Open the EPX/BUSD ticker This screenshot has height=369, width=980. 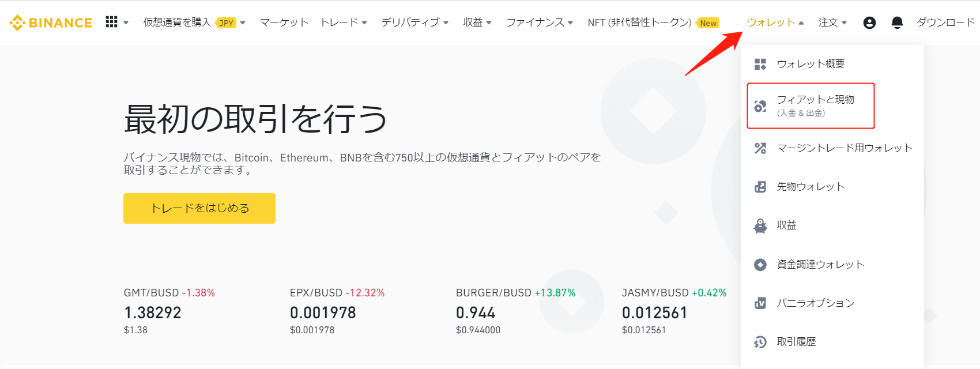click(x=337, y=311)
